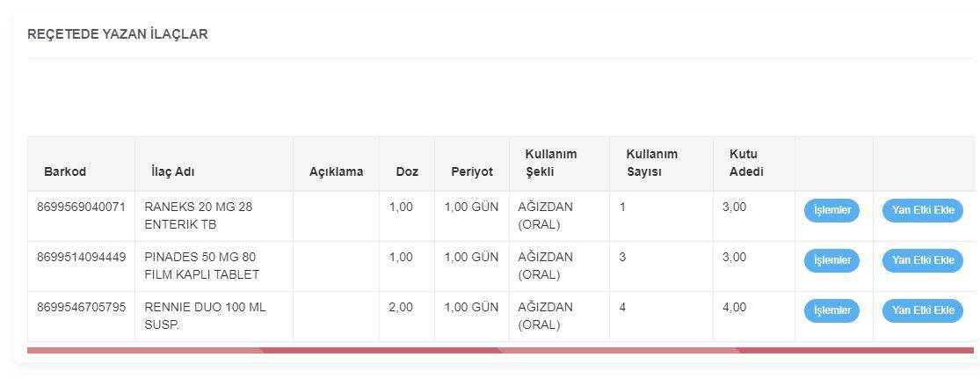Image resolution: width=980 pixels, height=379 pixels.
Task: Select the Periyot column header
Action: click(x=472, y=171)
